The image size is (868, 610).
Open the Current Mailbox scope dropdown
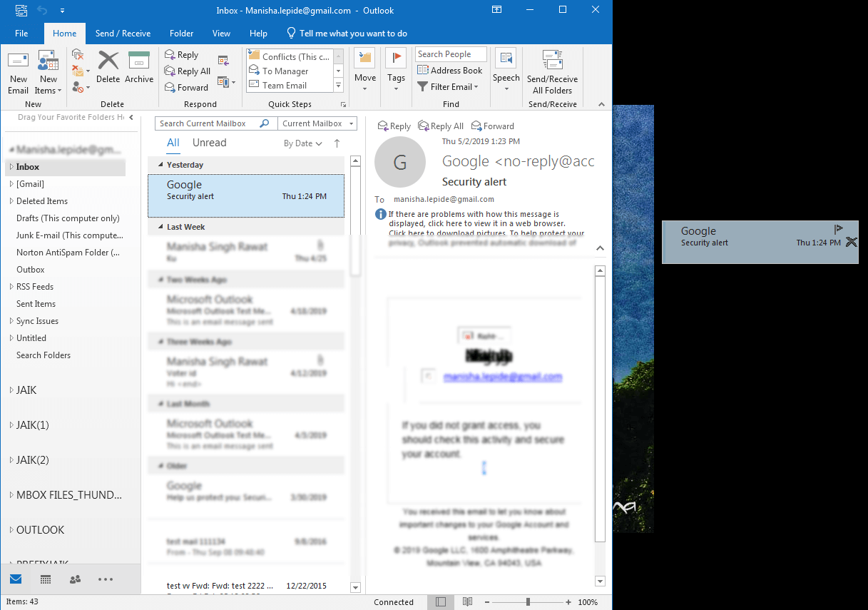(317, 123)
